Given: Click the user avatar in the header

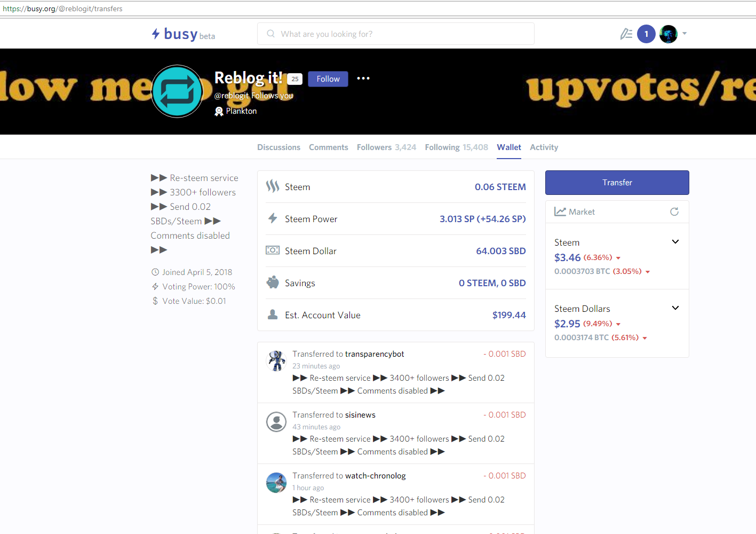Looking at the screenshot, I should [x=669, y=34].
